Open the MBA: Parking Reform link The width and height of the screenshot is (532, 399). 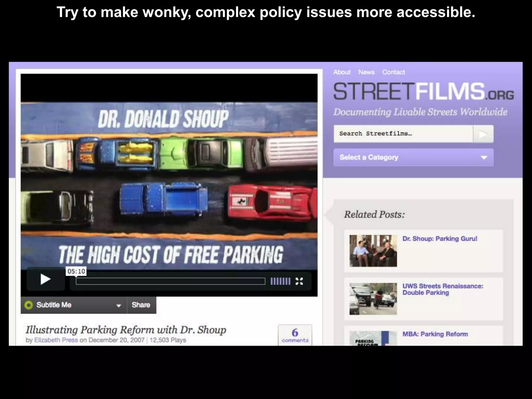pos(435,334)
